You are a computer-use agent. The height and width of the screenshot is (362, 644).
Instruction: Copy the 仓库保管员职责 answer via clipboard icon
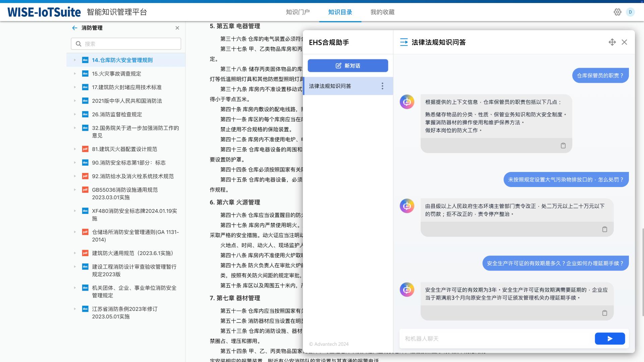coord(563,145)
